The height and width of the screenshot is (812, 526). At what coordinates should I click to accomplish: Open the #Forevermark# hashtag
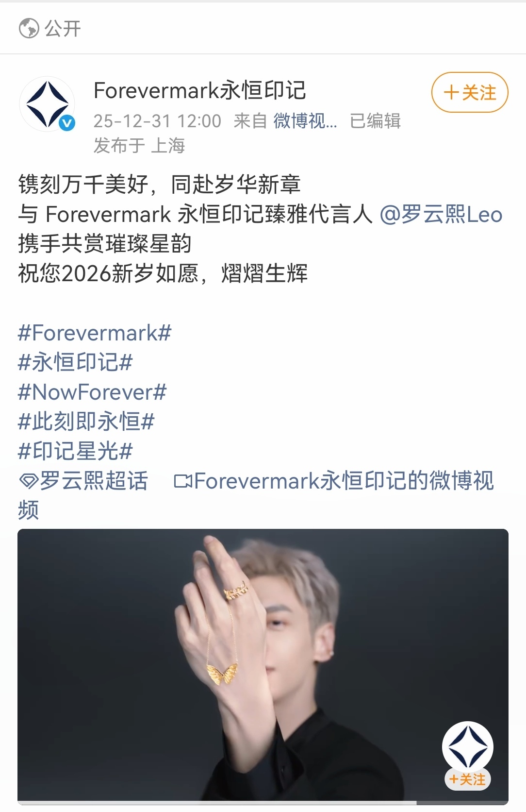[x=95, y=333]
